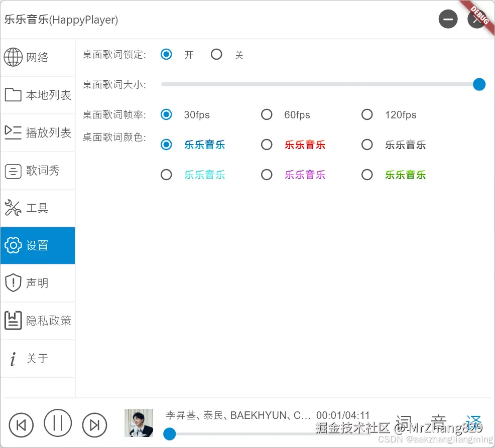Select the green 乐乐音乐 lyrics color

[x=367, y=175]
